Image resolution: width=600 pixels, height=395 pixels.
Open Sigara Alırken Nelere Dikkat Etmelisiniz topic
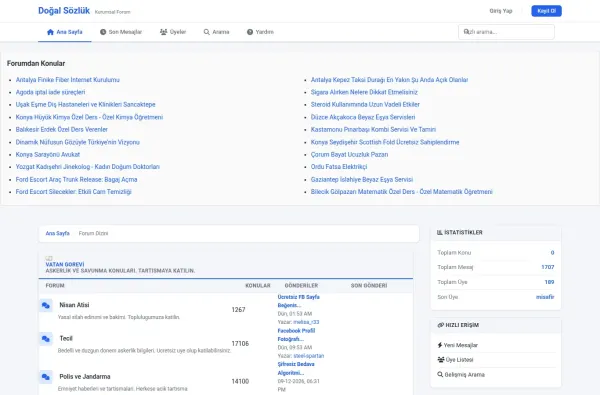364,92
